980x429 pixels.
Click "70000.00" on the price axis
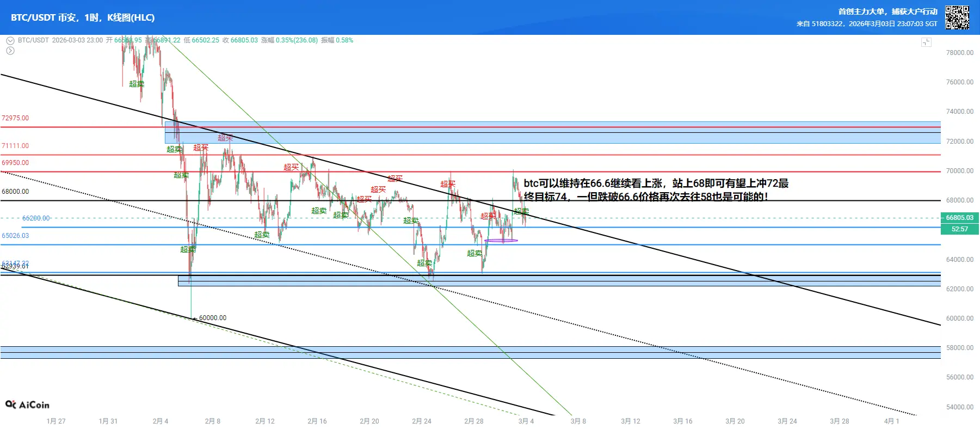pyautogui.click(x=960, y=171)
